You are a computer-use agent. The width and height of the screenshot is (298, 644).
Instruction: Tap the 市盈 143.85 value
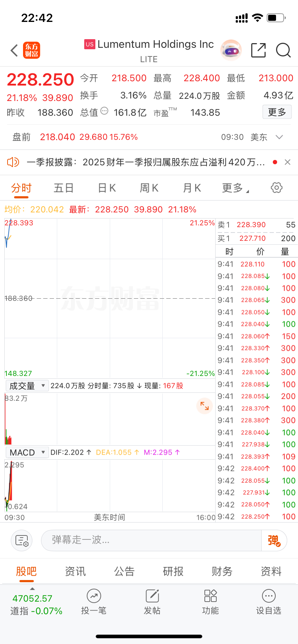[205, 112]
